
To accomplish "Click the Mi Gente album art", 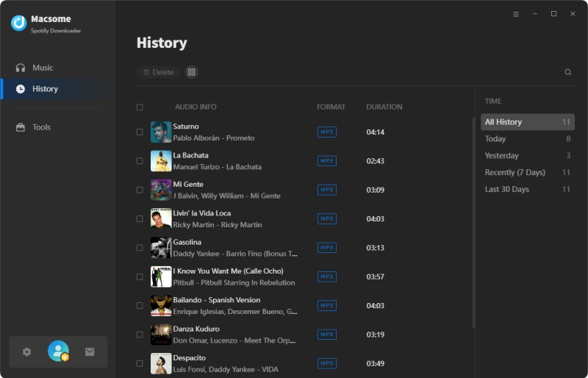I will pos(161,190).
